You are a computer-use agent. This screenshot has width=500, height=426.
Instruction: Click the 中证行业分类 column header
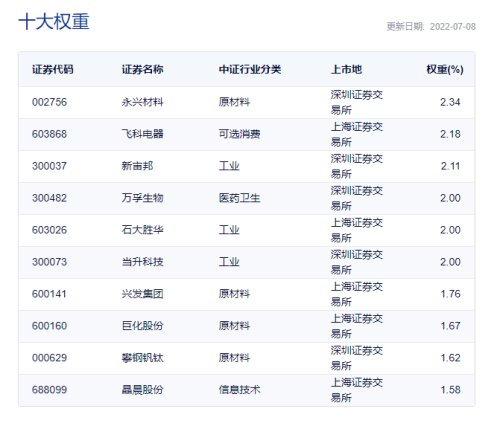point(250,69)
